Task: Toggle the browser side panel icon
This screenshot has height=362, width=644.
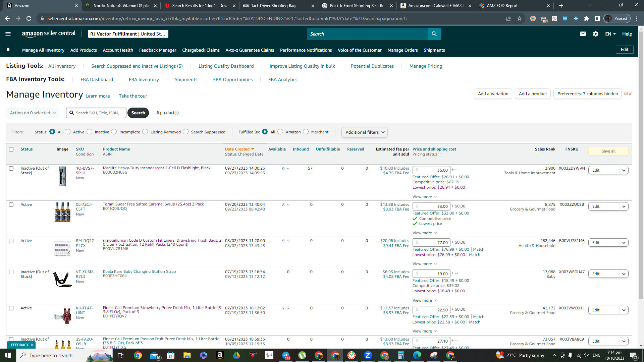Action: [x=597, y=18]
